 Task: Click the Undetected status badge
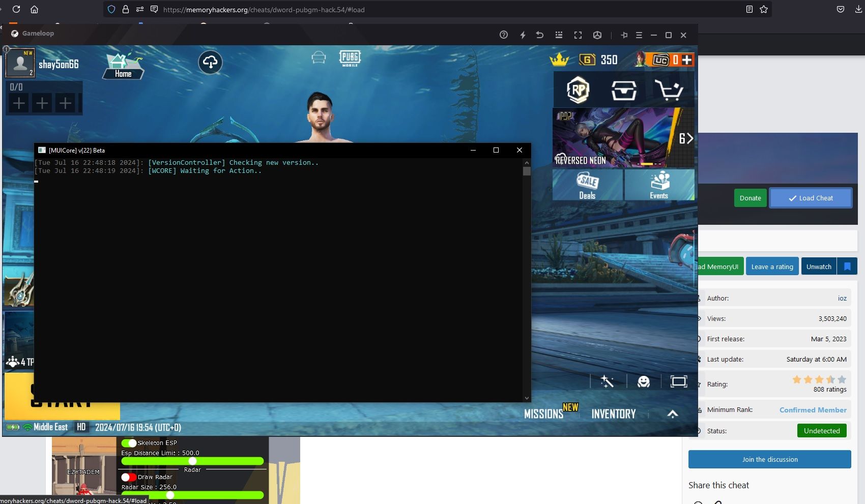[822, 431]
